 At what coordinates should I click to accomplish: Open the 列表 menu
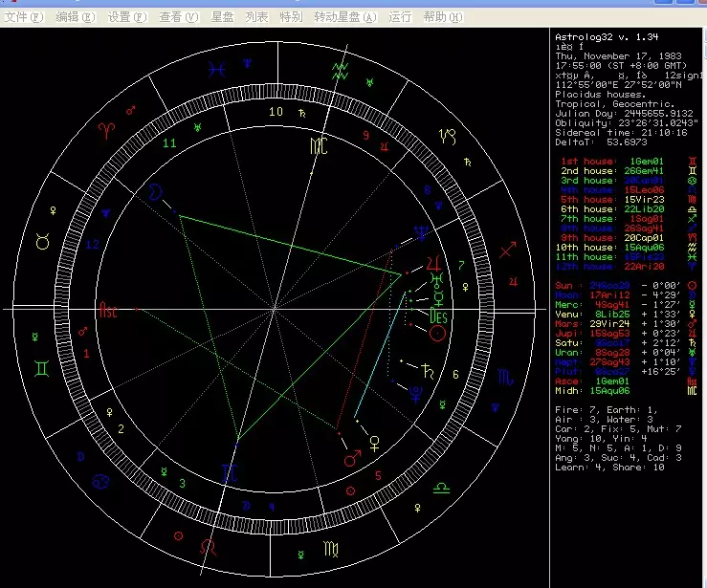[x=256, y=17]
